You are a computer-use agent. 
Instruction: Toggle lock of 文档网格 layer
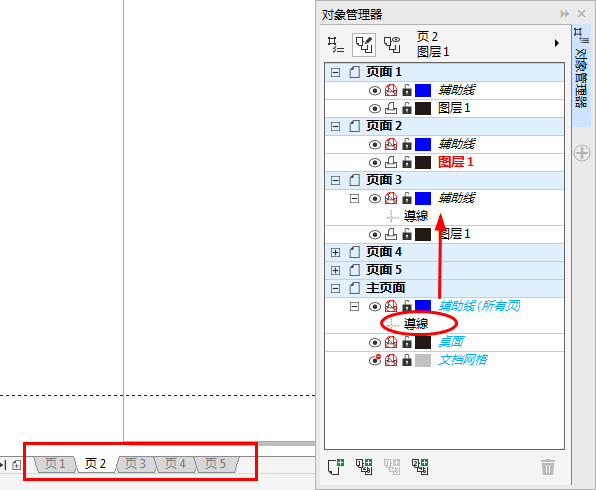click(x=407, y=360)
